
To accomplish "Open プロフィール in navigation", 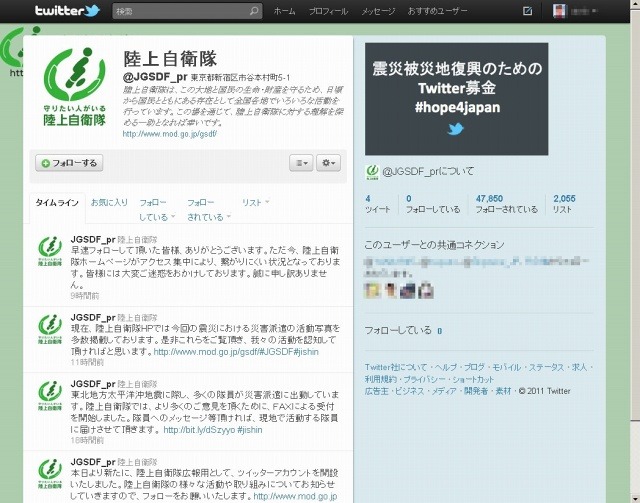I will coord(328,11).
